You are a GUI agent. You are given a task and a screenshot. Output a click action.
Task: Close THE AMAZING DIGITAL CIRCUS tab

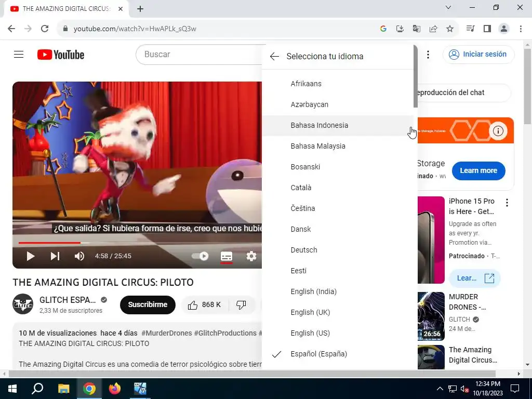121,9
